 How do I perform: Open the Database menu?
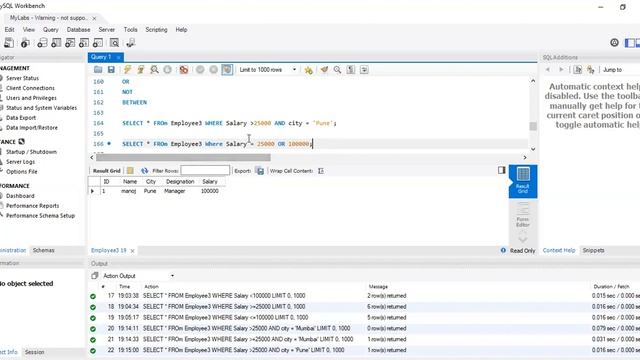(78, 30)
